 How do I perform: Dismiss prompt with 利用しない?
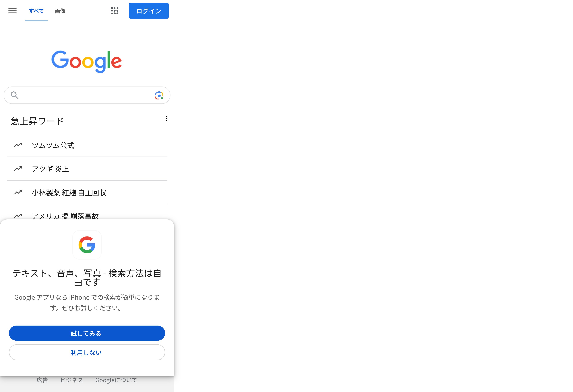[x=87, y=352]
